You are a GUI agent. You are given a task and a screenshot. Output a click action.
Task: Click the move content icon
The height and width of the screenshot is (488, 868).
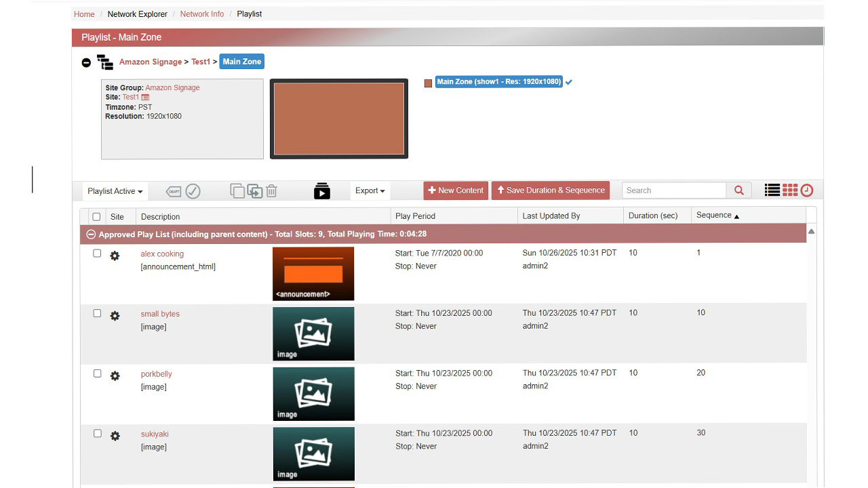point(255,191)
